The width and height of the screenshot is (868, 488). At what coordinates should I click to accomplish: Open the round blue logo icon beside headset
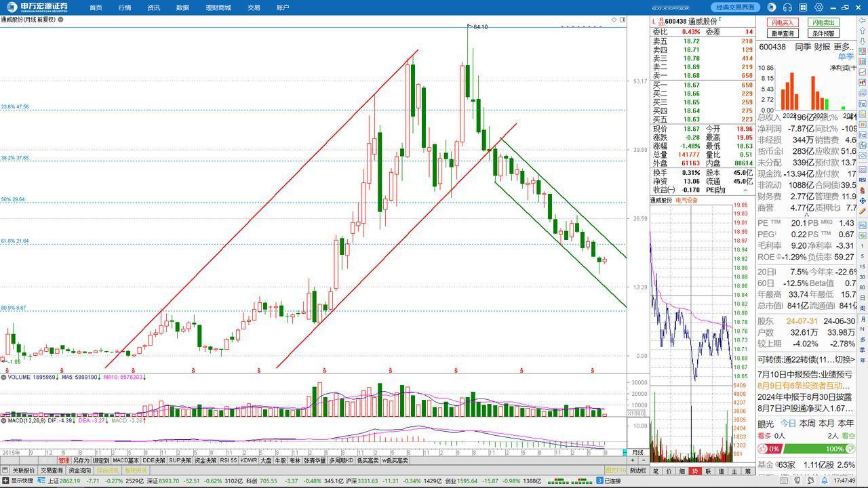coord(772,7)
